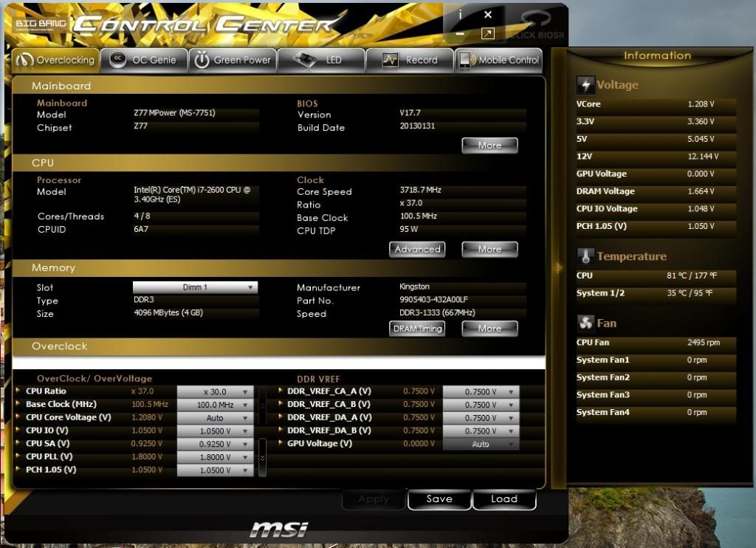Screen dimensions: 756x548
Task: Minimize the Control Center window
Action: tap(460, 34)
